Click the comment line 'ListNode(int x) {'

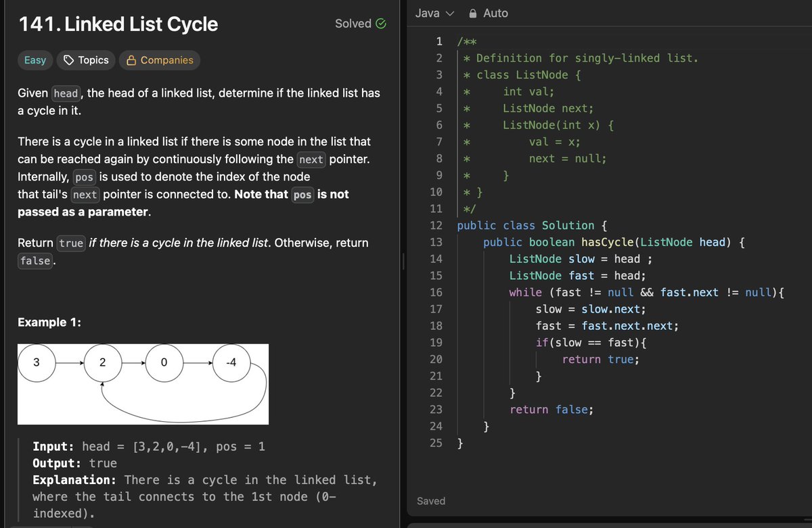(558, 125)
